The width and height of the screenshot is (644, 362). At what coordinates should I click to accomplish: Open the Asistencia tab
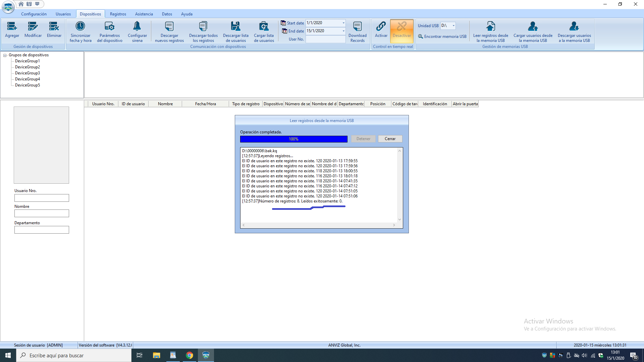144,14
